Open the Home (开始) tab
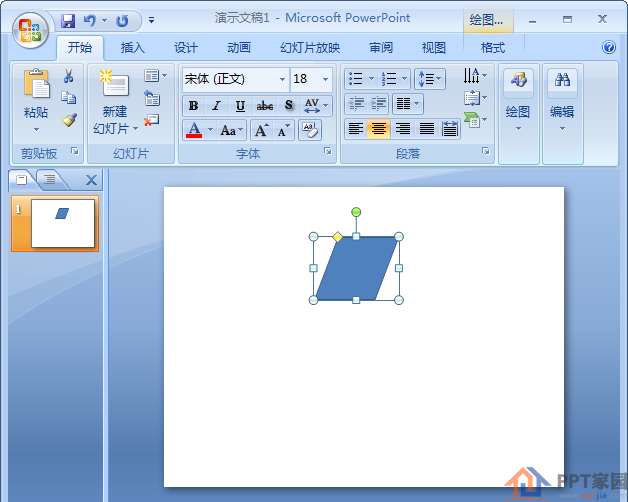Viewport: 628px width, 502px height. (80, 48)
